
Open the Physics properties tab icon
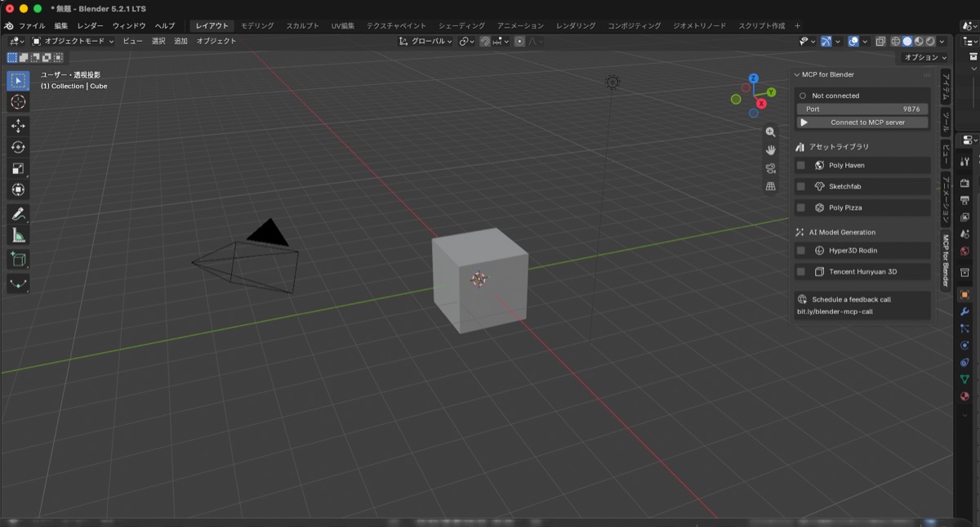[x=964, y=346]
